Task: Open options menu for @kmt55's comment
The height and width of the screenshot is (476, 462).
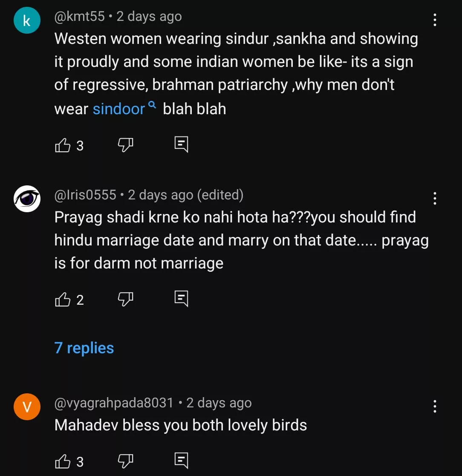Action: [435, 20]
